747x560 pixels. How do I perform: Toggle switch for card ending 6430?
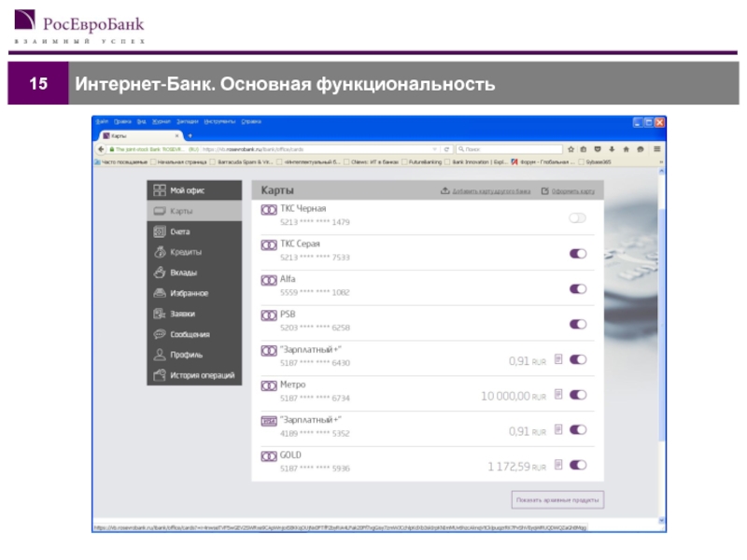[x=578, y=359]
